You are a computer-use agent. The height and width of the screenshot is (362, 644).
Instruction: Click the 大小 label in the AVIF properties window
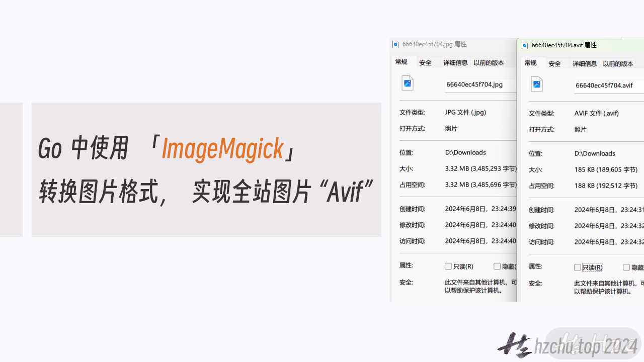pyautogui.click(x=535, y=170)
